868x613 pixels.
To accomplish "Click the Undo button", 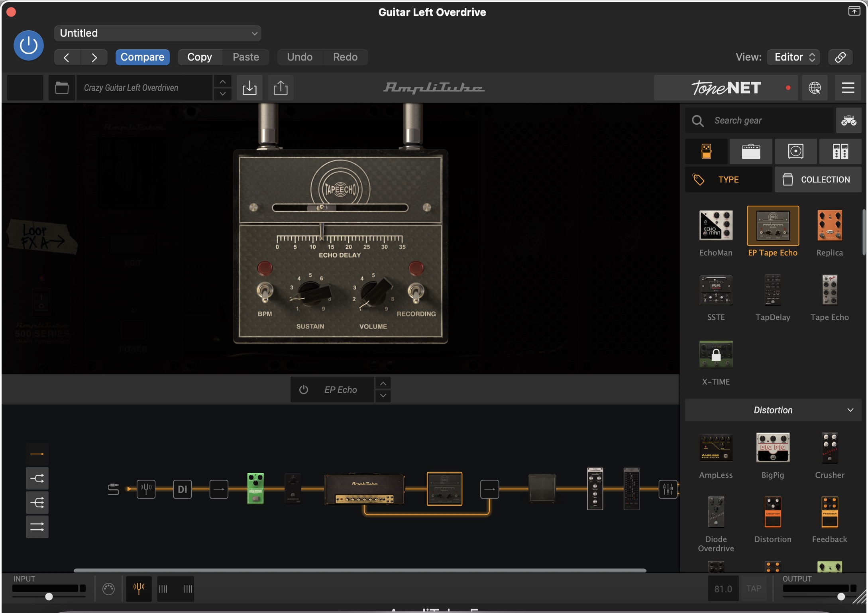I will pos(300,57).
